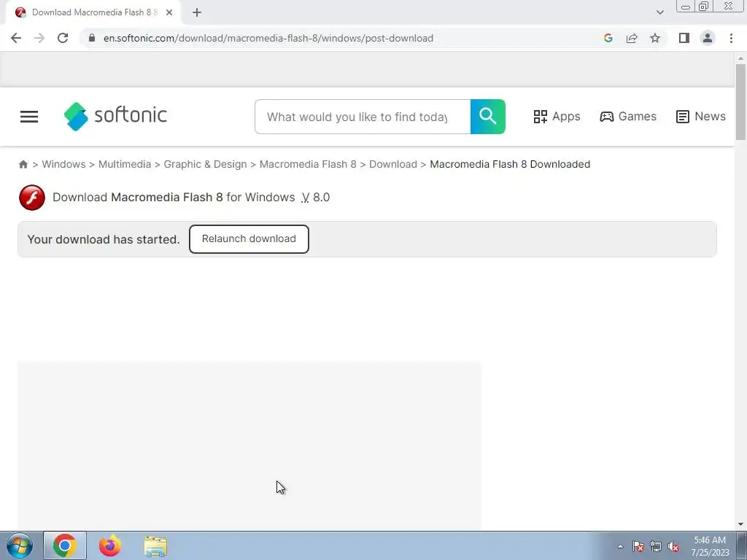Open the News section
The image size is (747, 560).
point(701,117)
